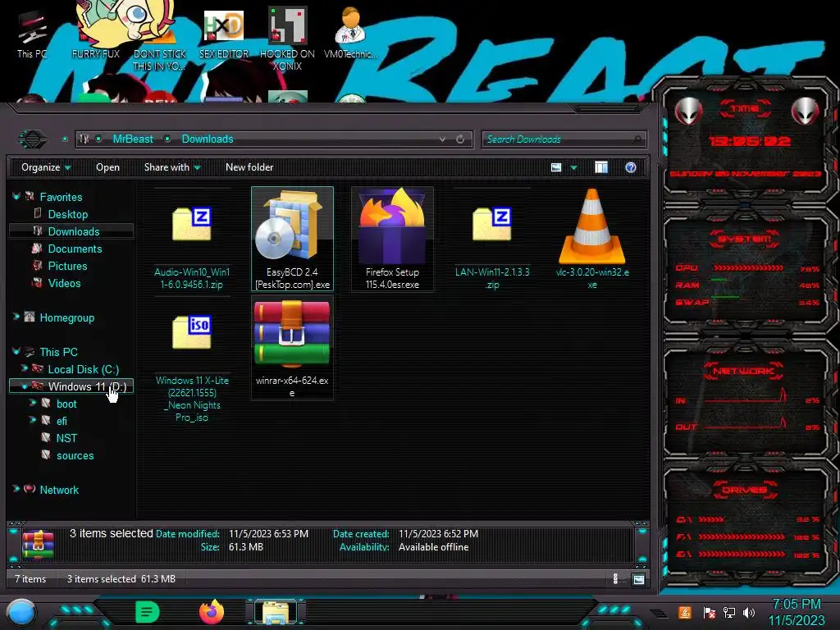Click the 'Available offline' details value

[433, 547]
